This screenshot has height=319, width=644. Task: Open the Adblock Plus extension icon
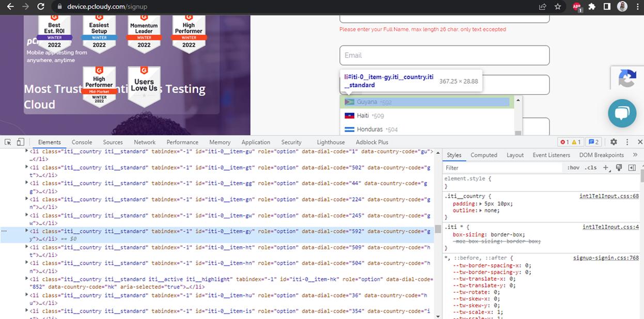pyautogui.click(x=577, y=7)
